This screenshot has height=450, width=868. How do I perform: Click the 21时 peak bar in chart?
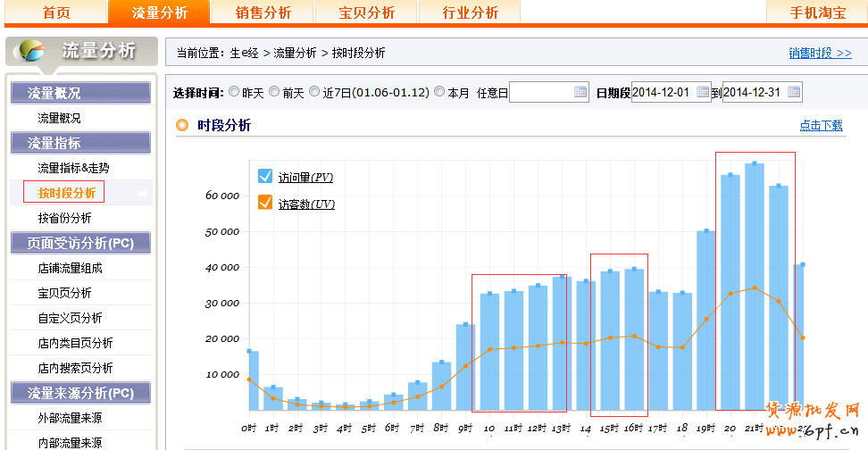755,286
